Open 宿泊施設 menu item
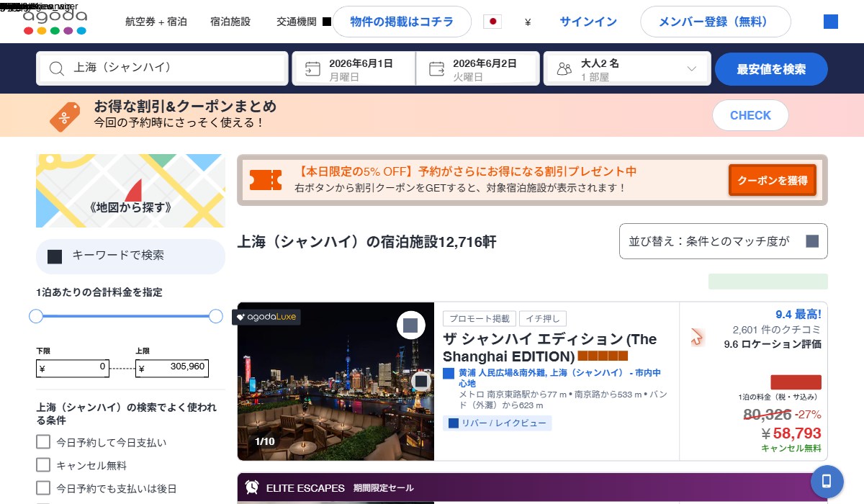This screenshot has width=864, height=504. 230,22
